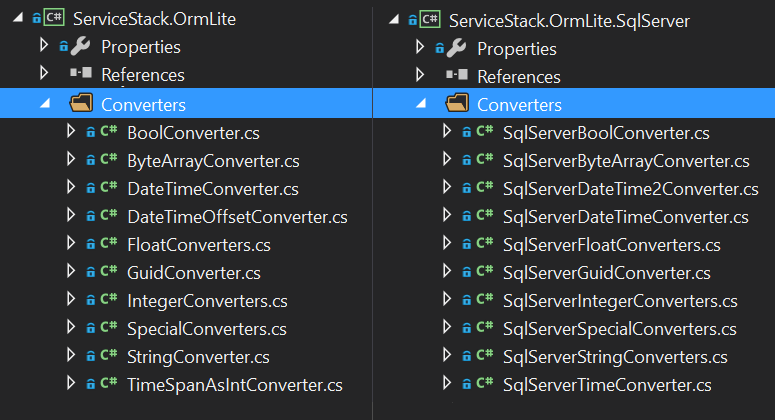
Task: Click the References icon in ServiceStack.OrmLite
Action: (81, 73)
